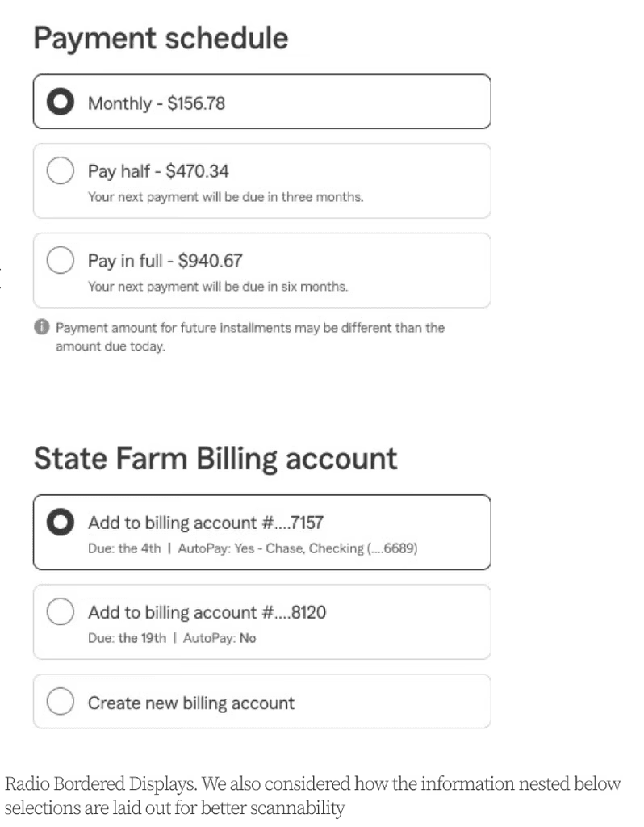Click 'Your next payment will be due in three months' text
Viewport: 644px width, 827px height.
pos(225,197)
